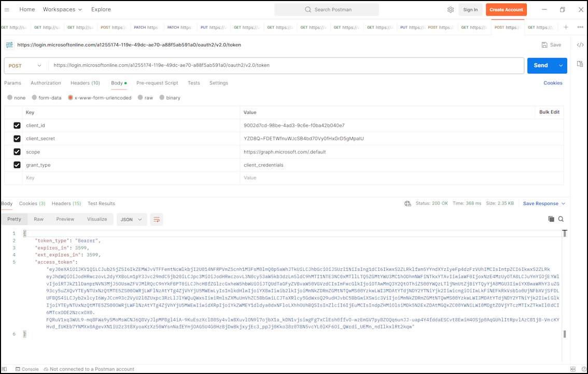Toggle the line wrap icon

coord(157,220)
